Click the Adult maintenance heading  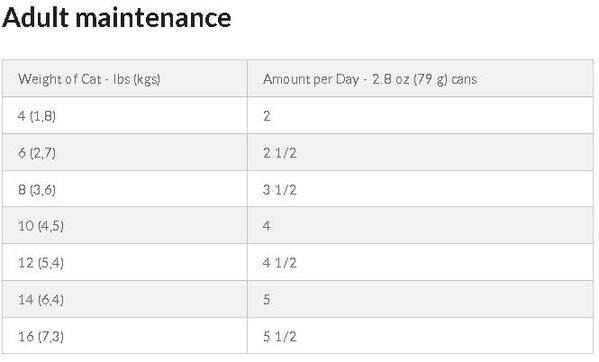coord(117,18)
